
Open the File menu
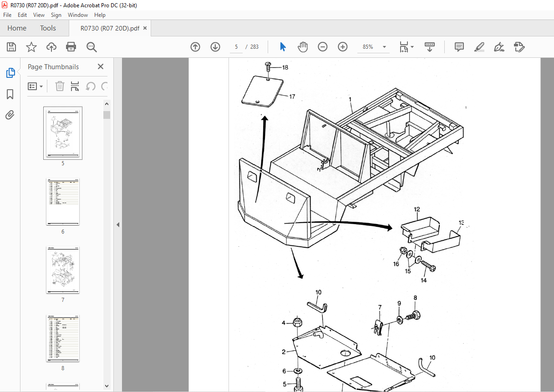click(x=8, y=15)
